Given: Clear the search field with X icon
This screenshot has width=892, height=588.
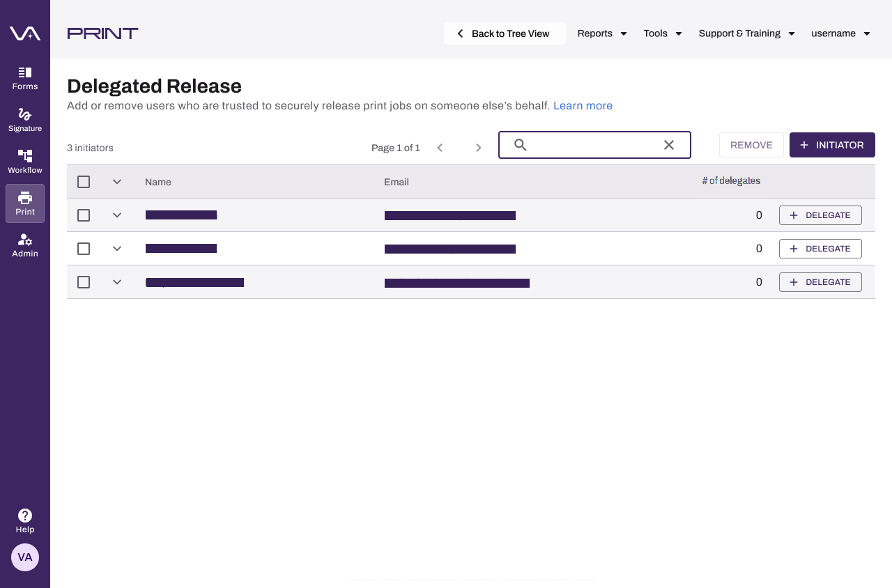Looking at the screenshot, I should pos(669,145).
